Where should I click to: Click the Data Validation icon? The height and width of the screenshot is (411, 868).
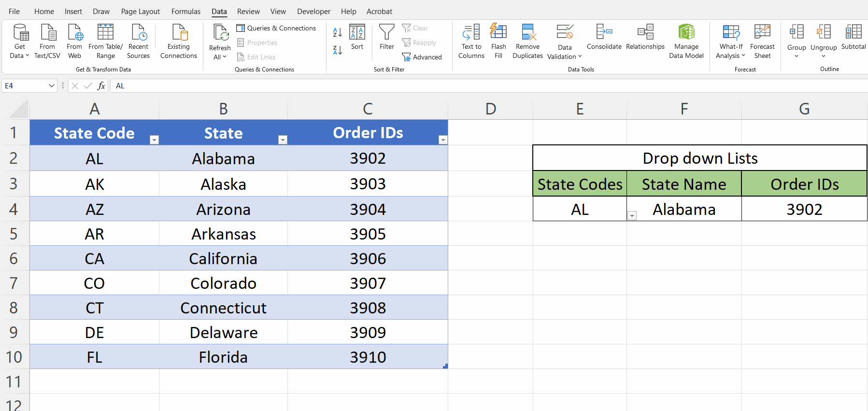pyautogui.click(x=565, y=32)
